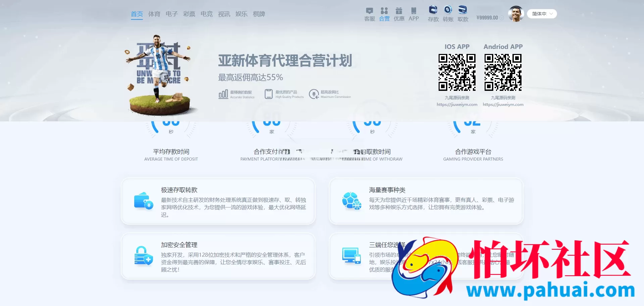Click the IOS APP QR code
Viewport: 644px width, 306px height.
click(457, 72)
